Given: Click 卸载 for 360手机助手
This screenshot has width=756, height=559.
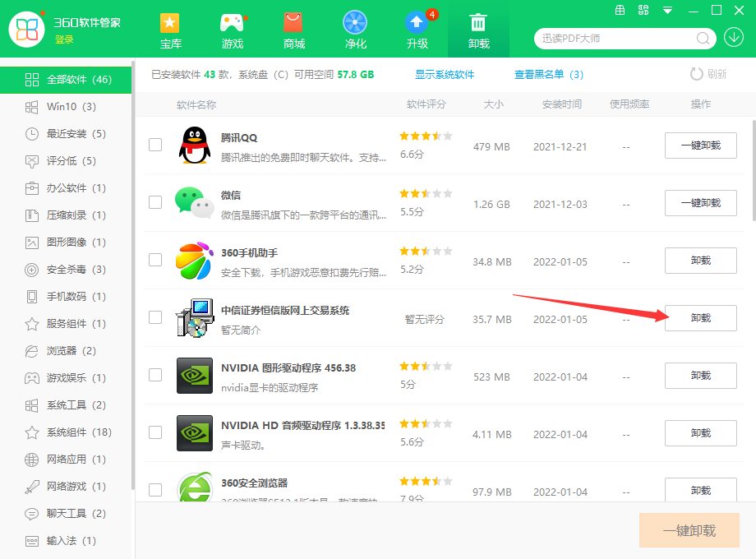Looking at the screenshot, I should click(701, 261).
